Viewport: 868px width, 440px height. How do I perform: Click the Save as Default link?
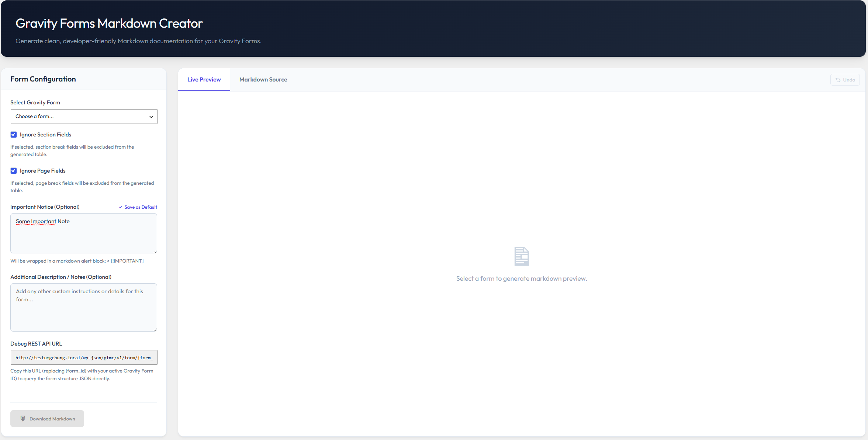(138, 207)
